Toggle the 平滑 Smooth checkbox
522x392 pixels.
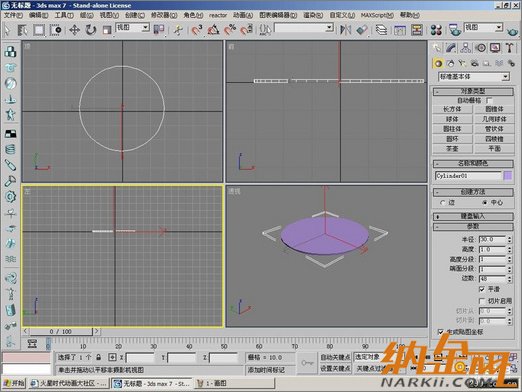point(482,289)
